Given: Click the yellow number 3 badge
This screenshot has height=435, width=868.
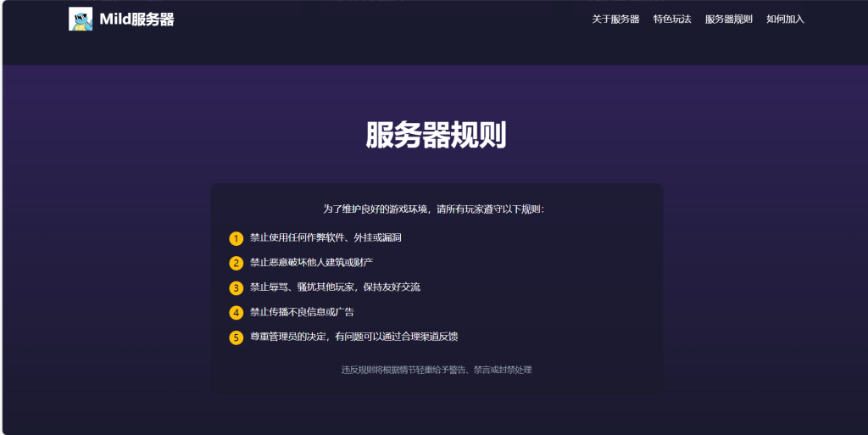Looking at the screenshot, I should (236, 287).
